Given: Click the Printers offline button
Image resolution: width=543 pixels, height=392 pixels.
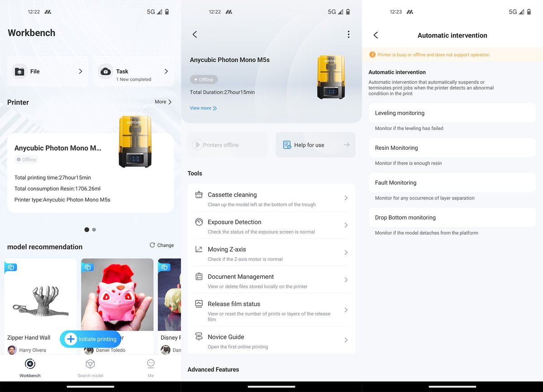Looking at the screenshot, I should click(228, 145).
